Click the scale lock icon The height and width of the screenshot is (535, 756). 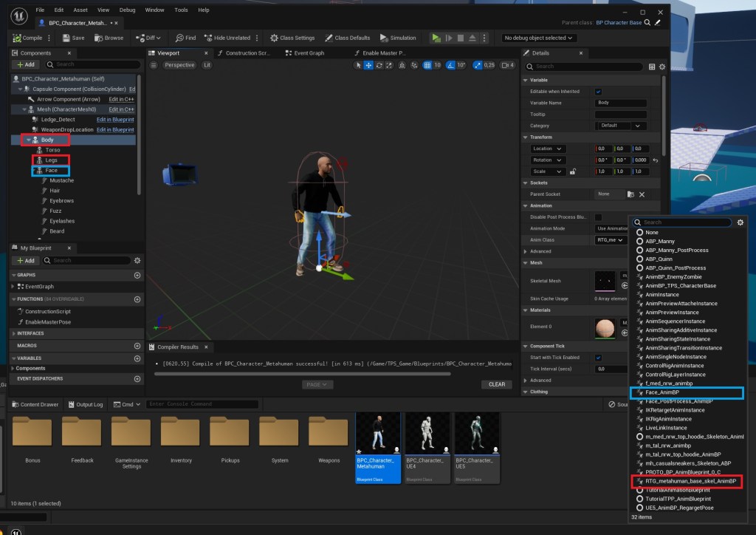click(573, 171)
